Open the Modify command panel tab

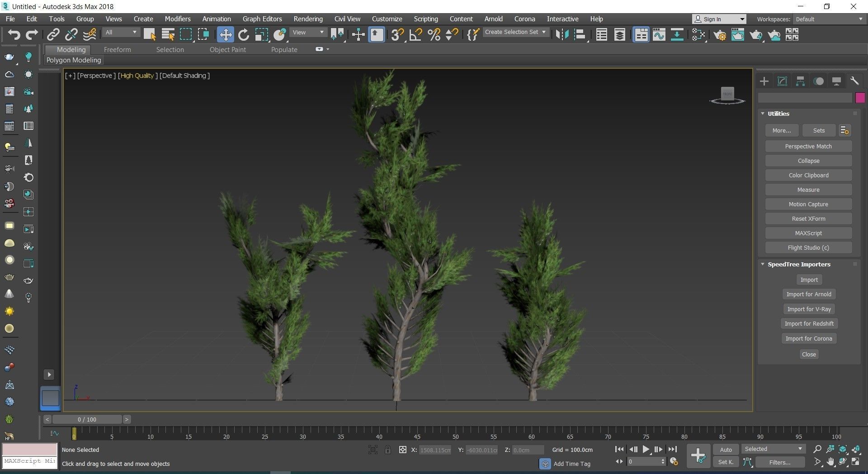[x=782, y=81]
